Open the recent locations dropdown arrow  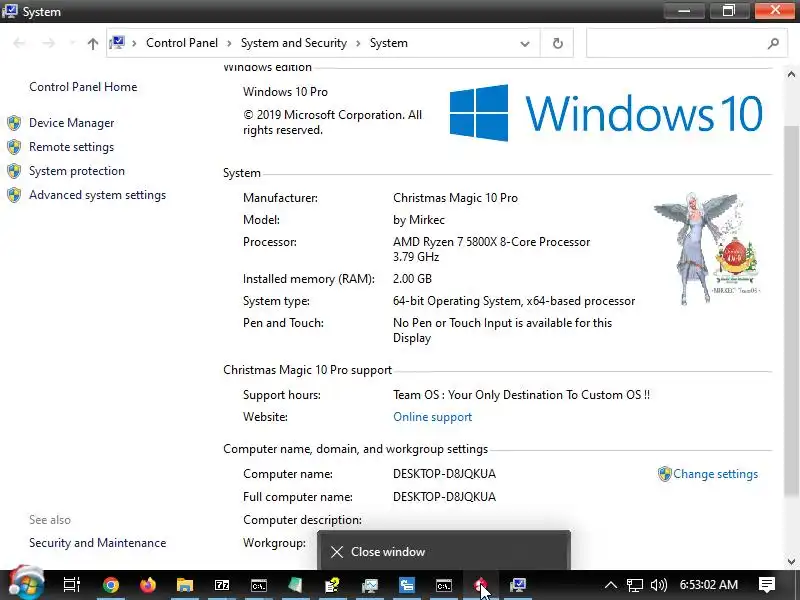coord(72,43)
